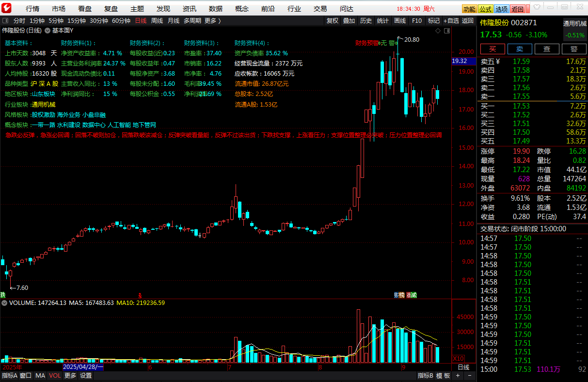Screen dimensions: 588x382
Task: Click the 复权 toolbar button
Action: 333,21
